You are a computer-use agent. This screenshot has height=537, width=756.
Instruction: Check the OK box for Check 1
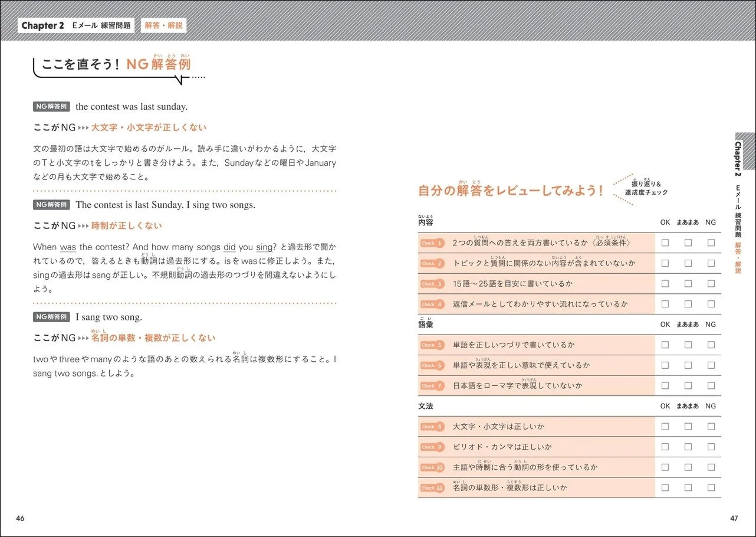(665, 243)
